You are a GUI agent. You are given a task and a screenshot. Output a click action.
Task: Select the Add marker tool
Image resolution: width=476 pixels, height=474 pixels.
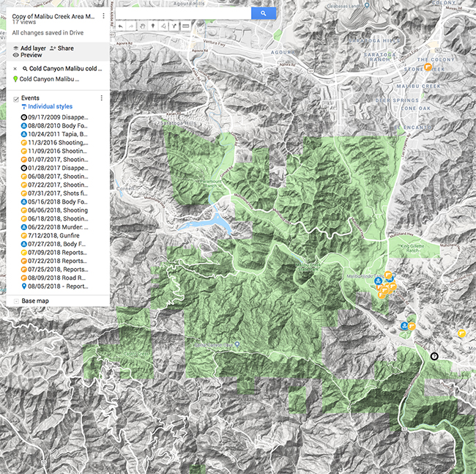152,27
